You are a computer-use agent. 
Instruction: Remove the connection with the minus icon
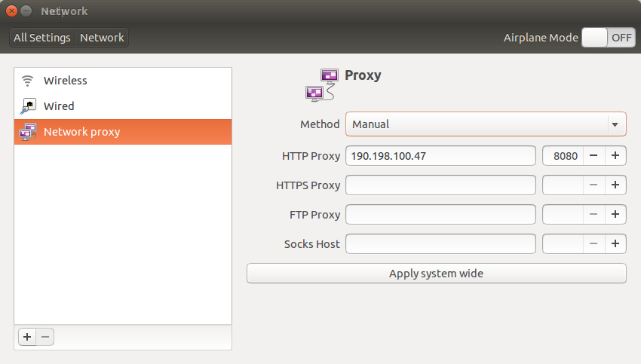click(45, 337)
